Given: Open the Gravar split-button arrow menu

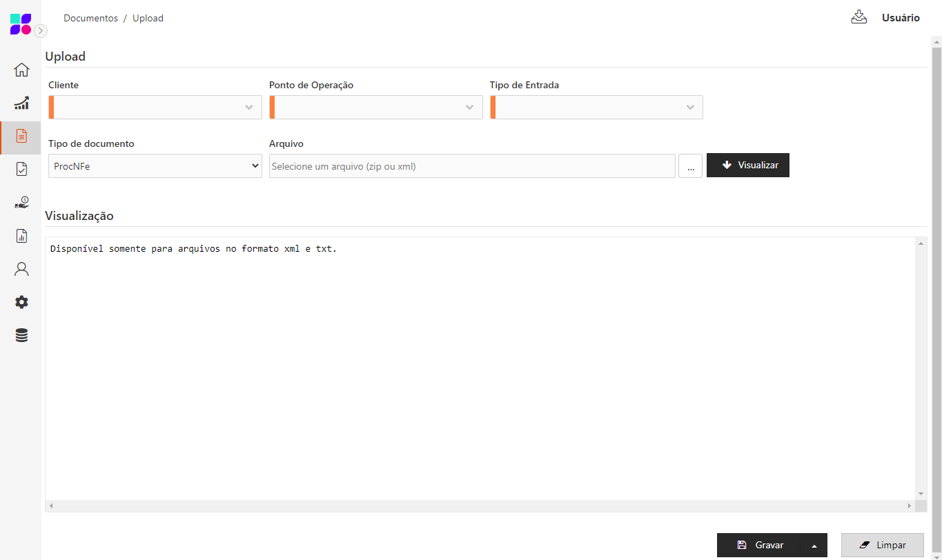Looking at the screenshot, I should point(814,546).
